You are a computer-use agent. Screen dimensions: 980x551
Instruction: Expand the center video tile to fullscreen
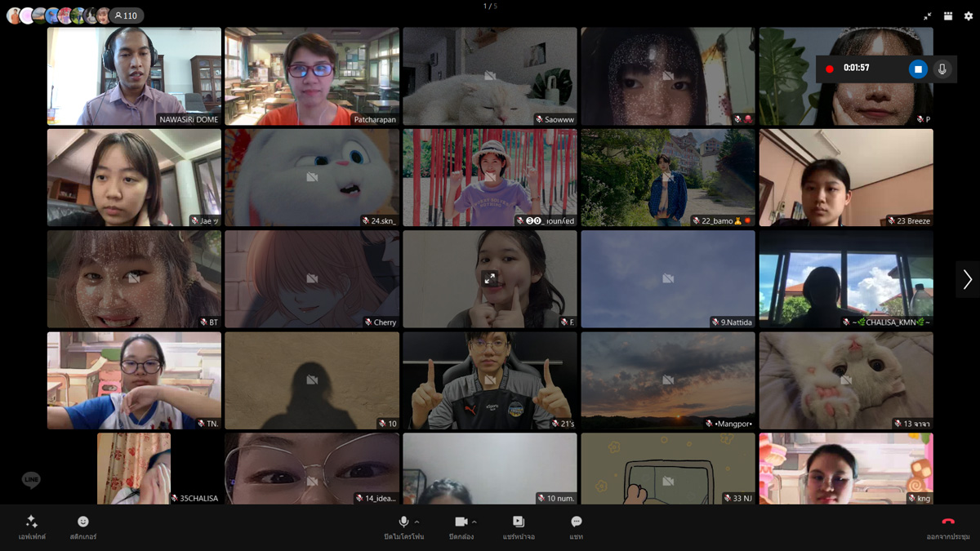coord(490,278)
